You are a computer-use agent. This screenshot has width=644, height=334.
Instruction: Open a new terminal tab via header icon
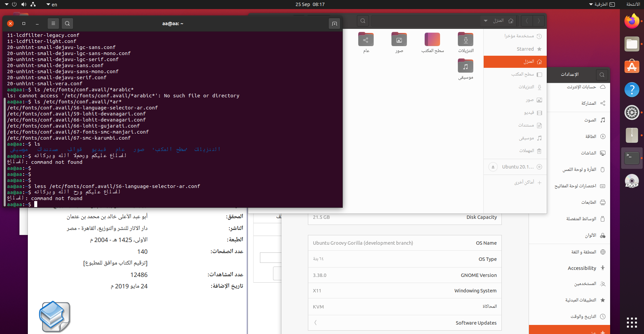pos(334,23)
